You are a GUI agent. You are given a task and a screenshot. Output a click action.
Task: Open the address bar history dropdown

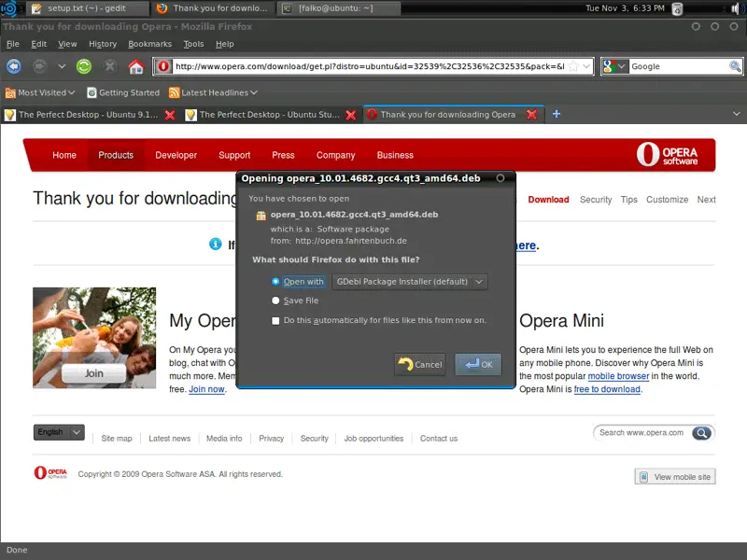point(587,66)
